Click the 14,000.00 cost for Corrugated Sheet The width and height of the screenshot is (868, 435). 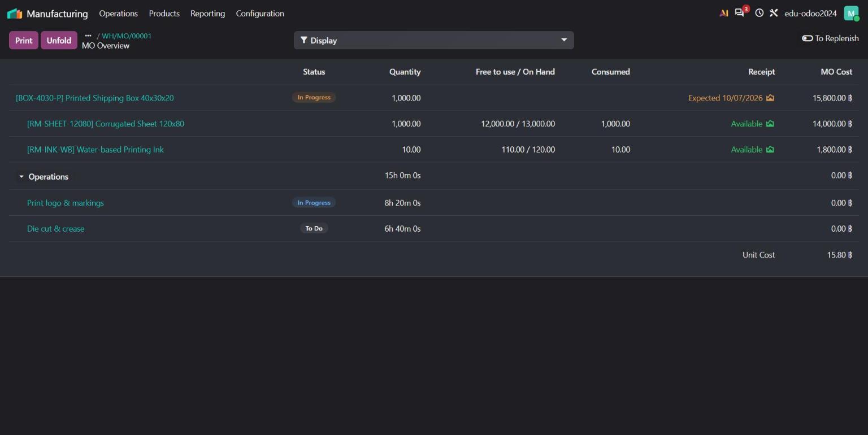(832, 124)
